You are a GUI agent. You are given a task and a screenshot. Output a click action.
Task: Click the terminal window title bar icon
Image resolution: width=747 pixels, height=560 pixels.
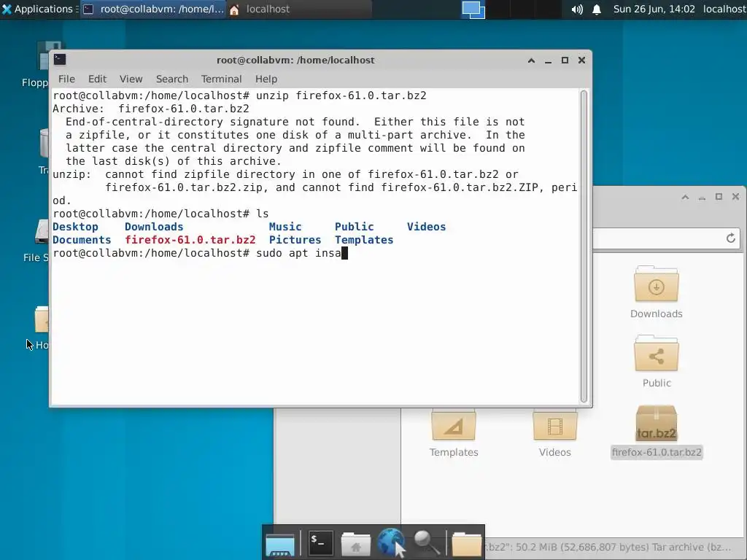tap(60, 60)
